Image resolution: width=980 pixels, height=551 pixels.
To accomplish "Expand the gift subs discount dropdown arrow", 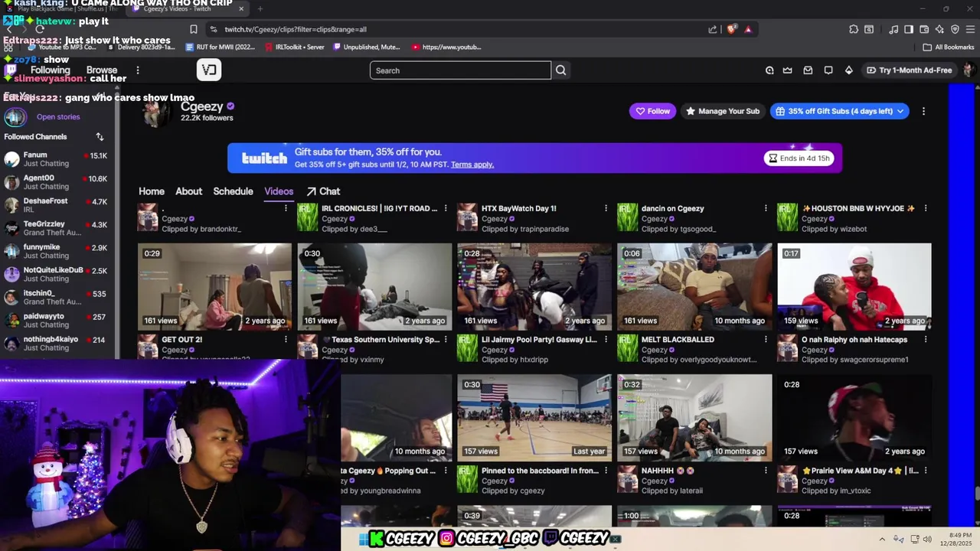I will pyautogui.click(x=900, y=111).
